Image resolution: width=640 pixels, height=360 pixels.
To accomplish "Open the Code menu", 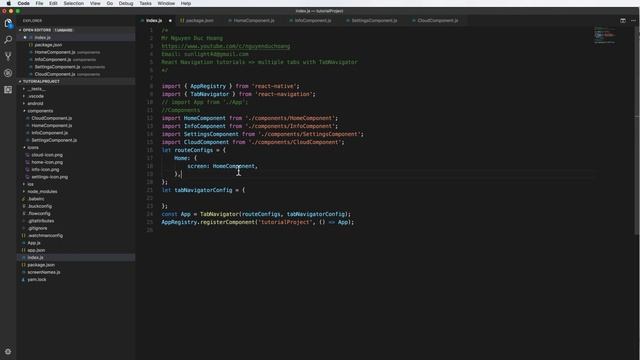I will 23,3.
